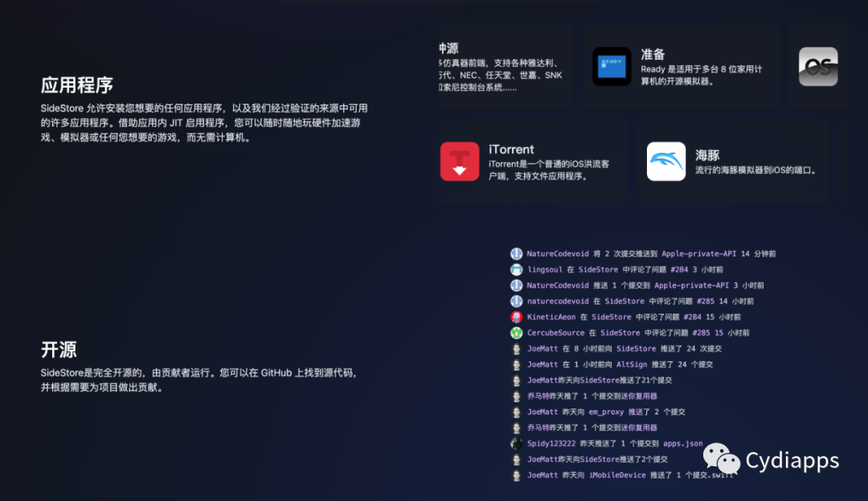Click JoeMatt avatar on the SideStore 2个提交 row
Image resolution: width=868 pixels, height=501 pixels.
click(517, 459)
